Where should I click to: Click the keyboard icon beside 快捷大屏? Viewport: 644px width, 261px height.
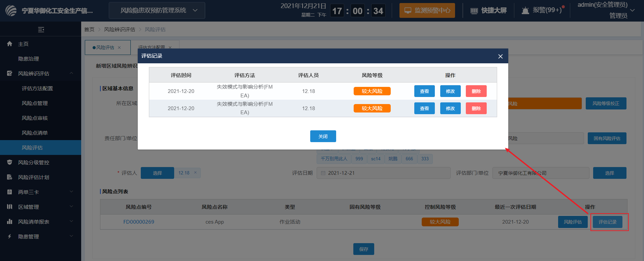[474, 11]
